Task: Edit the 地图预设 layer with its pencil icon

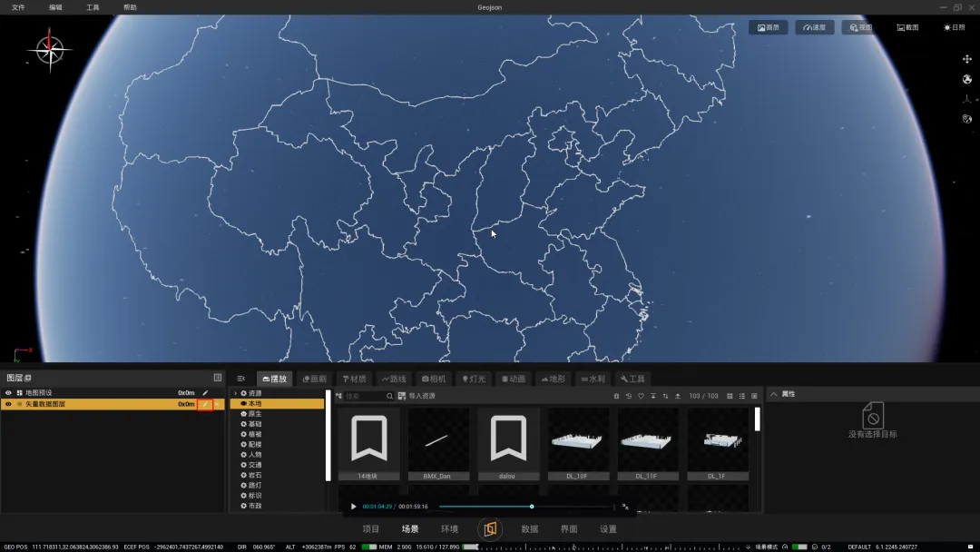Action: [x=205, y=392]
